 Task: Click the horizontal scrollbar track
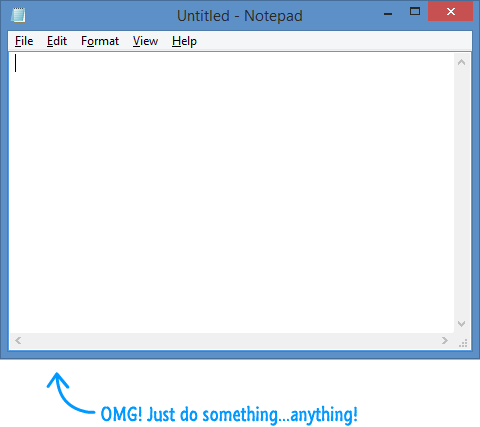231,340
